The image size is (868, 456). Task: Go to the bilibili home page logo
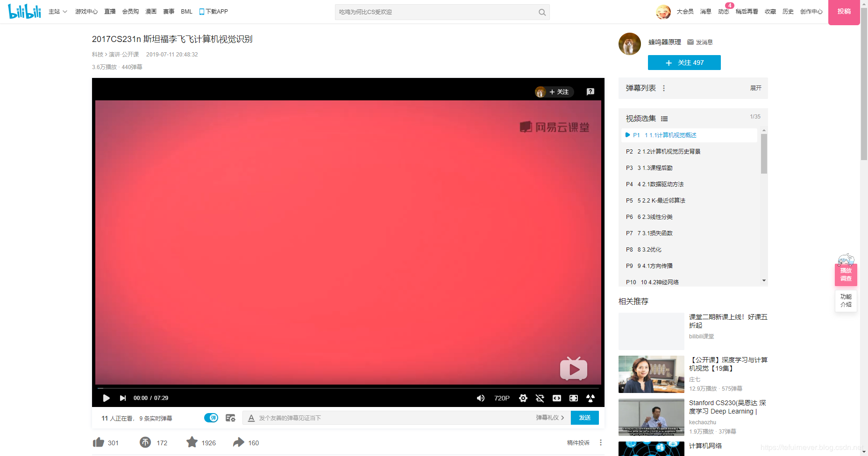pyautogui.click(x=25, y=11)
